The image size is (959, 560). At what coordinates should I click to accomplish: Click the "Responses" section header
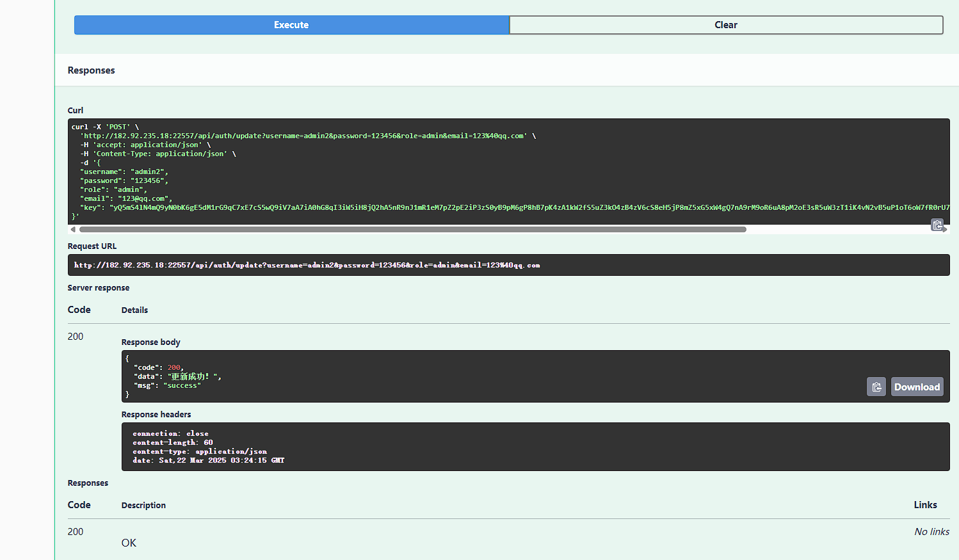click(92, 70)
